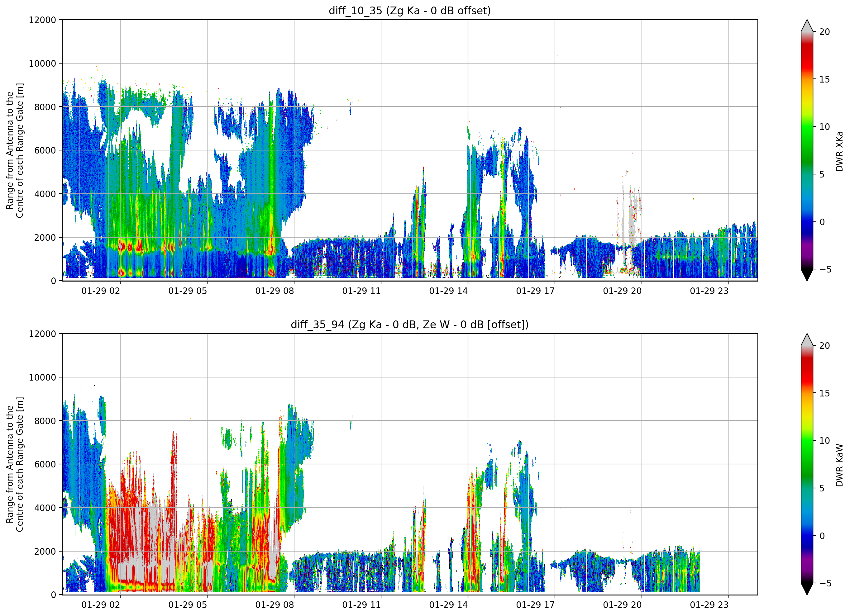
Task: Click y-axis label of the diff_35_94 plot
Action: coord(15,464)
